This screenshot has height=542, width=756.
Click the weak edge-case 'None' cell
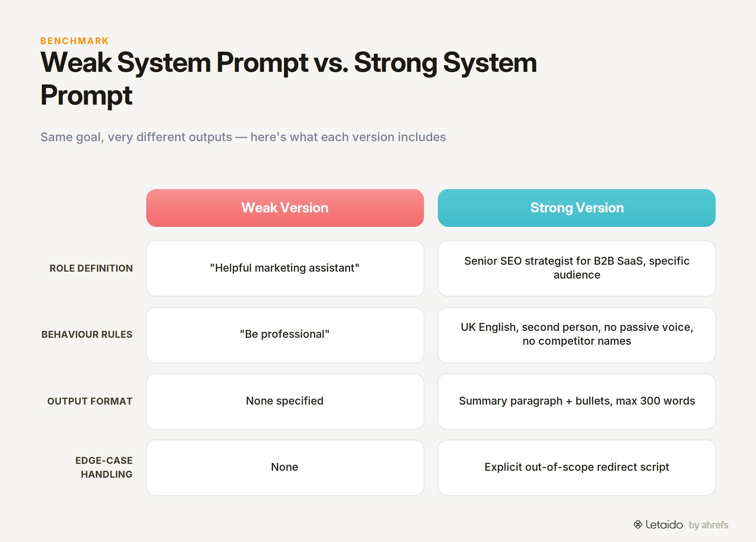coord(285,468)
